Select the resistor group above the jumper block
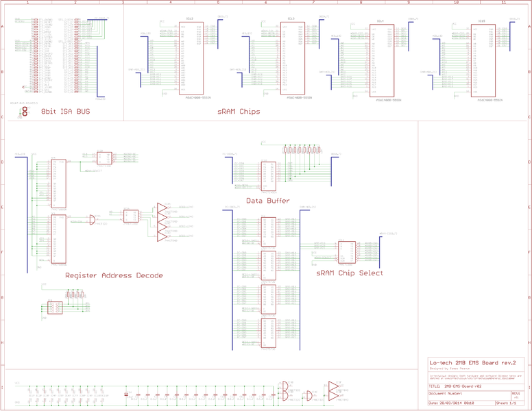Image resolution: width=532 pixels, height=411 pixels. point(75,295)
